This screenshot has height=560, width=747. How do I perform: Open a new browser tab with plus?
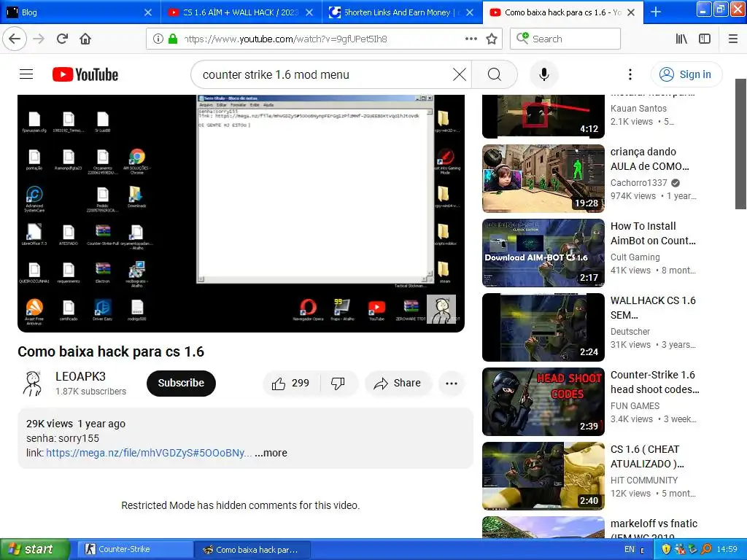[x=656, y=12]
